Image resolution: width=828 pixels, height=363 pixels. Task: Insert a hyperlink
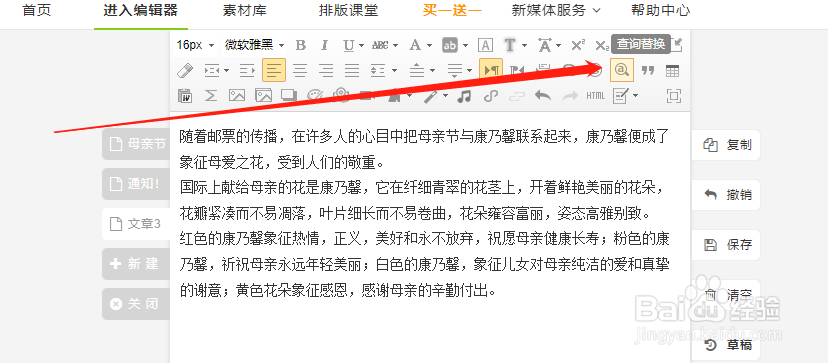491,96
